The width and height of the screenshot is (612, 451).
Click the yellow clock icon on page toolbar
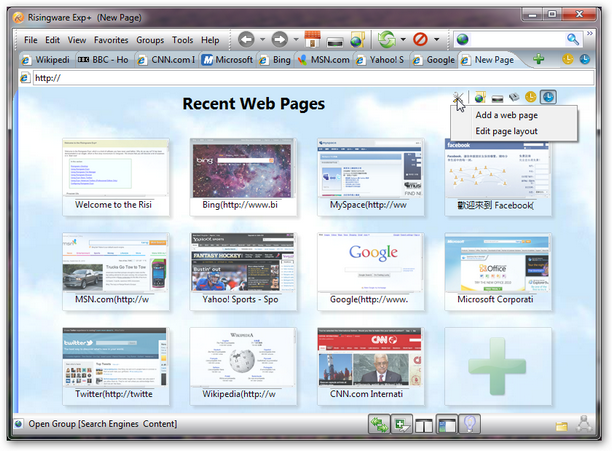530,97
